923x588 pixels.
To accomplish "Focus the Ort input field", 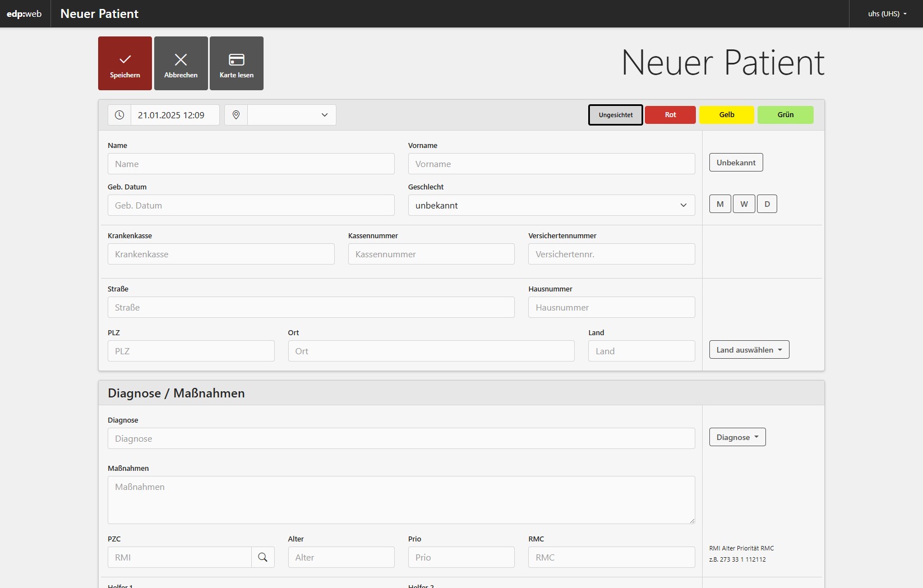I will (431, 351).
